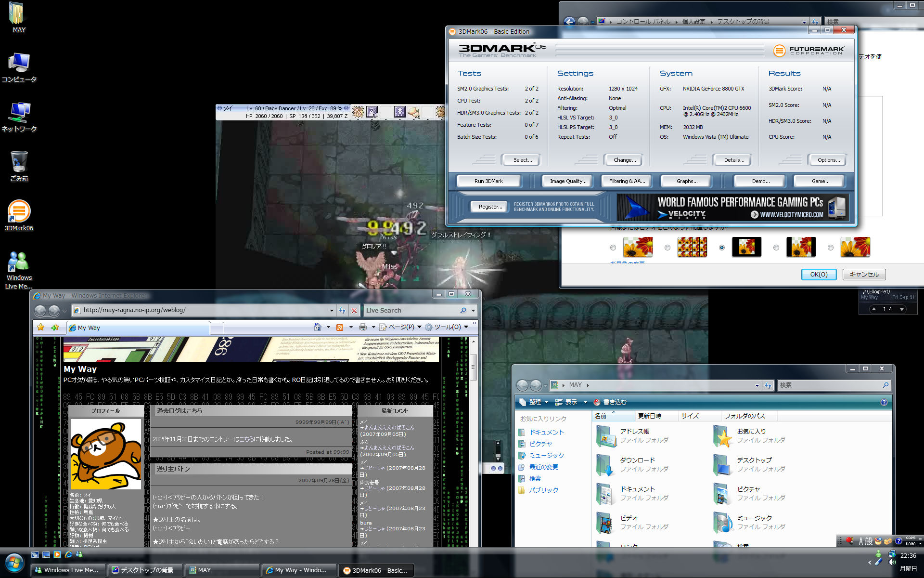Select first wallpaper positioning radio (fit)
Viewport: 924px width, 578px height.
pyautogui.click(x=613, y=248)
